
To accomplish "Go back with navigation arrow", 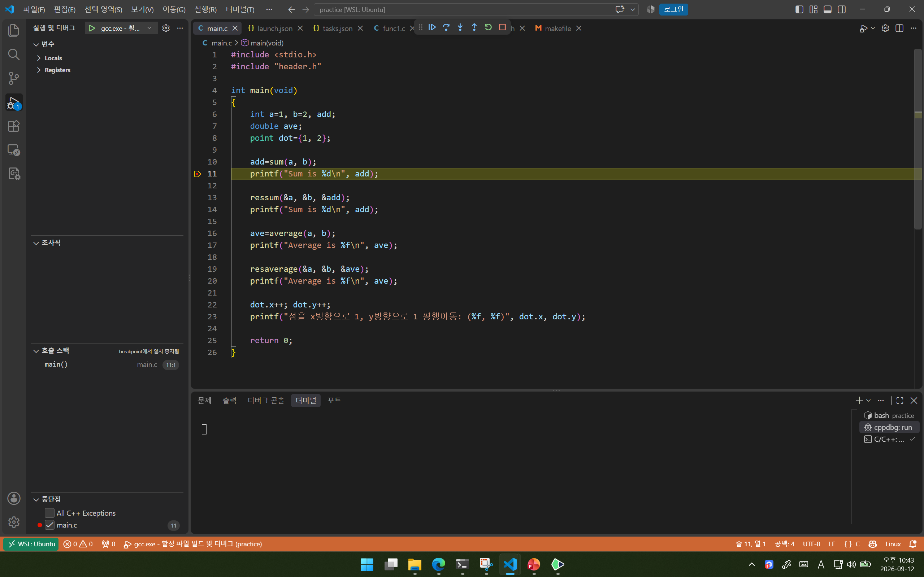I will pyautogui.click(x=291, y=9).
